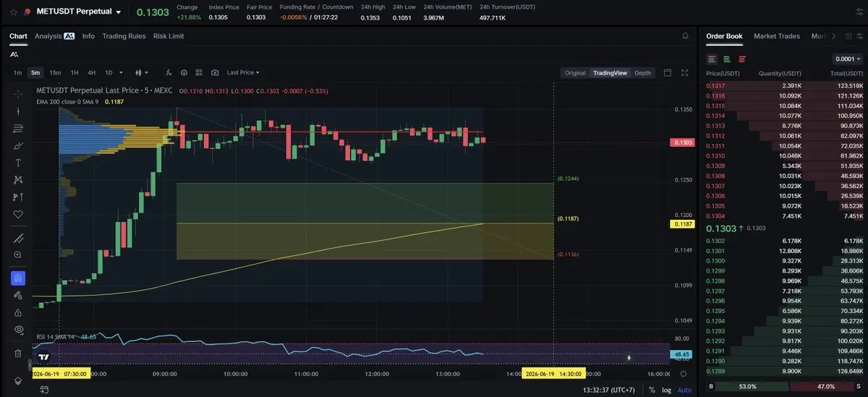Remove drawings with trash icon
Viewport: 868px width, 397px height.
point(18,354)
